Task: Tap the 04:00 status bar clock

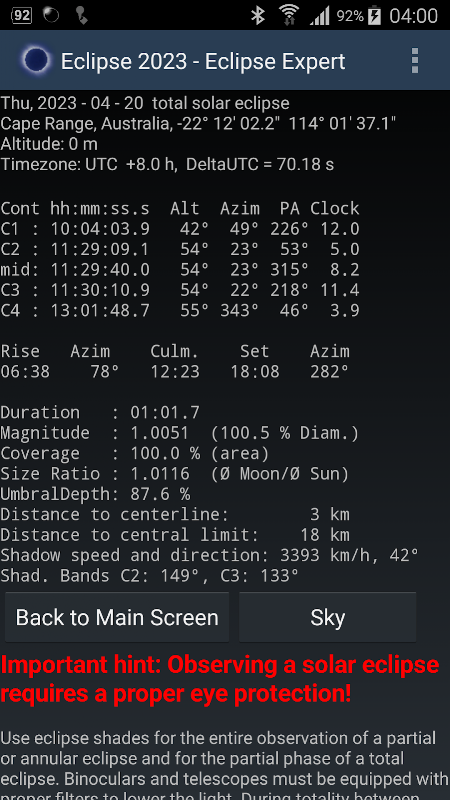Action: click(x=414, y=16)
